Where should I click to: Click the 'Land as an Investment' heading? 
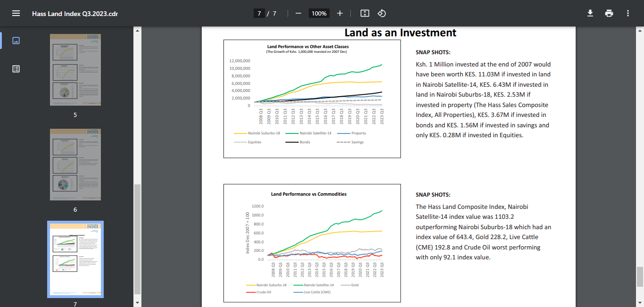coord(400,33)
